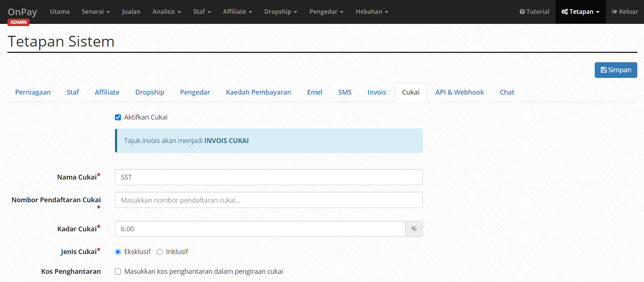Uncheck the Aktifkan Cukai checkbox

click(x=118, y=117)
